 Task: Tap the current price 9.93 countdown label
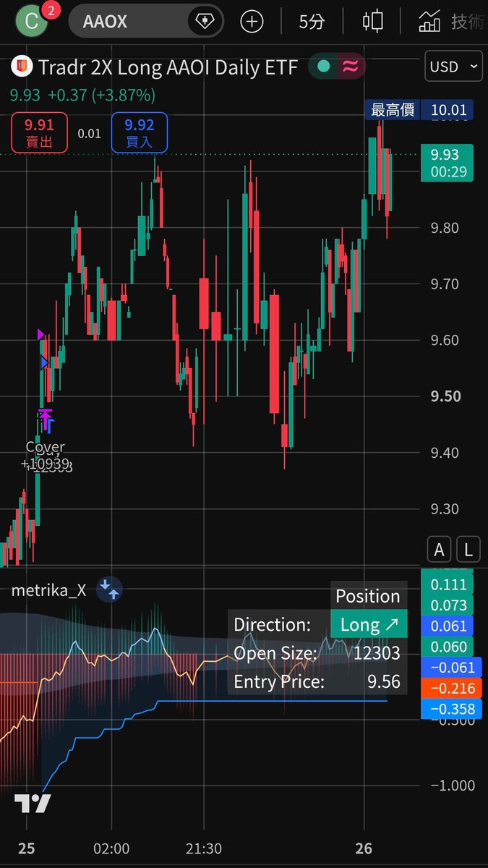(x=447, y=163)
